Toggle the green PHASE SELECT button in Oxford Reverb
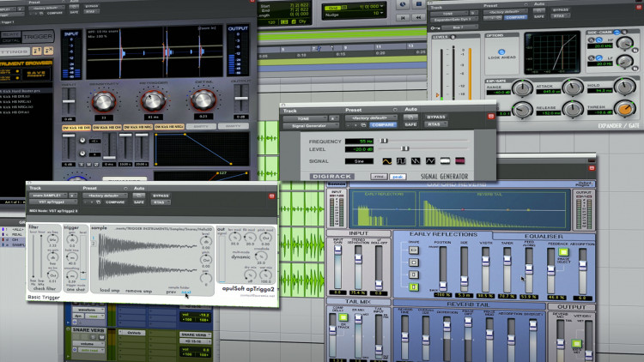 pyautogui.click(x=563, y=251)
